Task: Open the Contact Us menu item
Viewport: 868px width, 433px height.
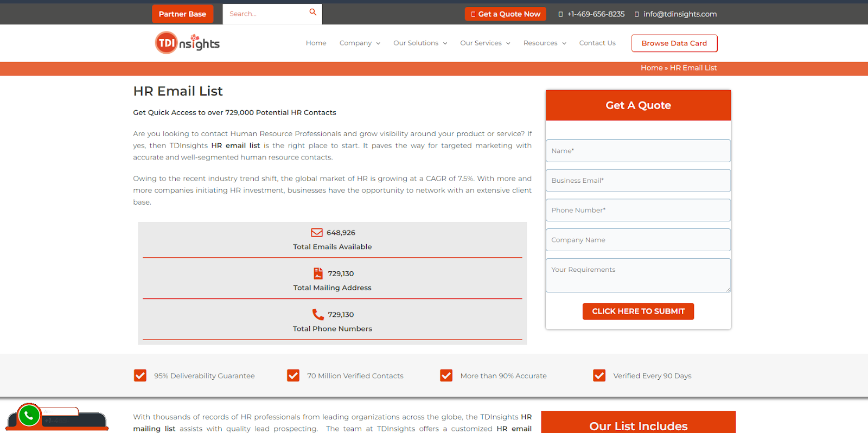Action: coord(597,43)
